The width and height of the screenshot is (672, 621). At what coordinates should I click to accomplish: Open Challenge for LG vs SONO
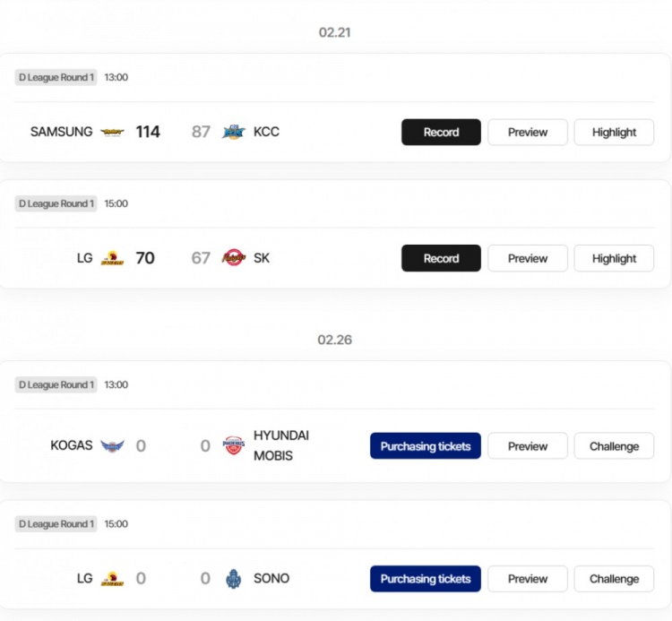614,579
